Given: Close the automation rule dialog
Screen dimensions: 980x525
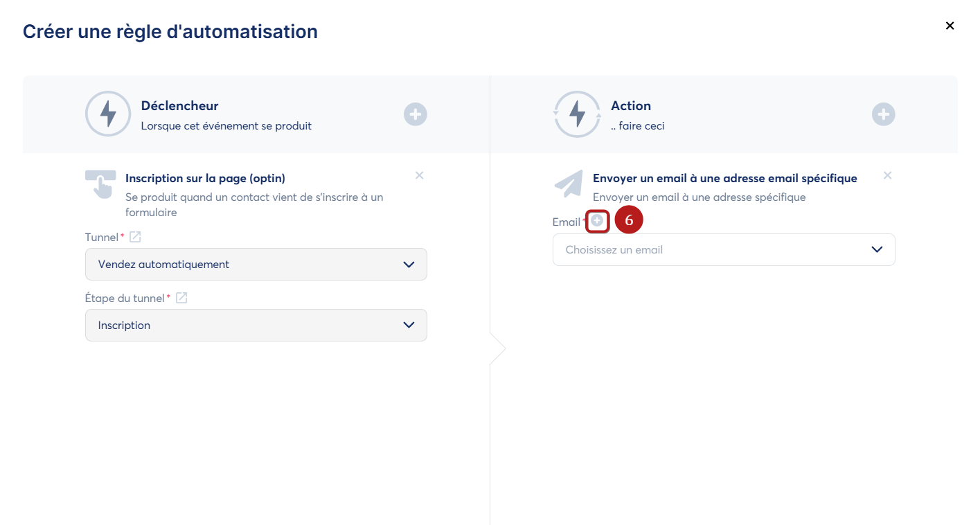Looking at the screenshot, I should (x=950, y=26).
